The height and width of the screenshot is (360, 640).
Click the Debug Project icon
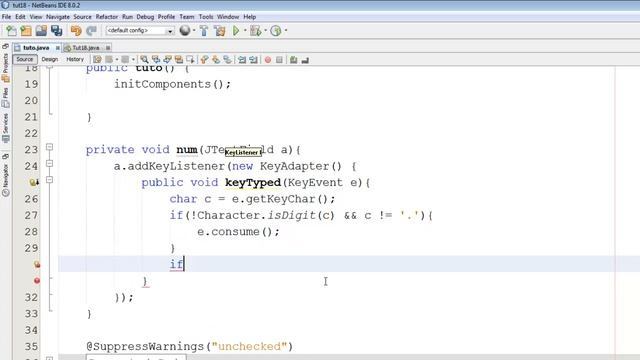click(256, 31)
